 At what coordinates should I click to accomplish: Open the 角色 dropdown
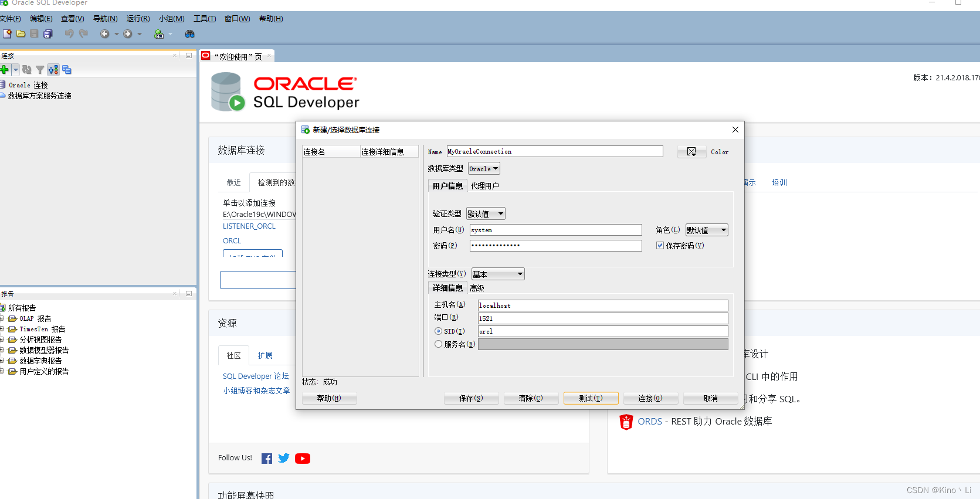point(707,230)
